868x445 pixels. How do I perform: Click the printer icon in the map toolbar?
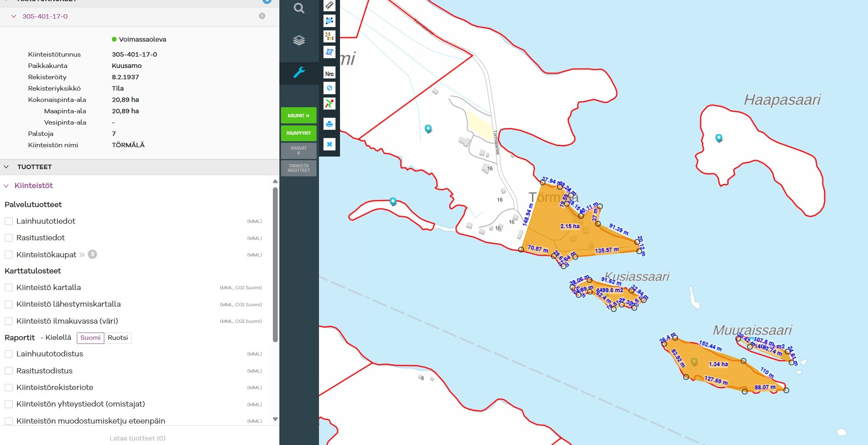point(329,124)
